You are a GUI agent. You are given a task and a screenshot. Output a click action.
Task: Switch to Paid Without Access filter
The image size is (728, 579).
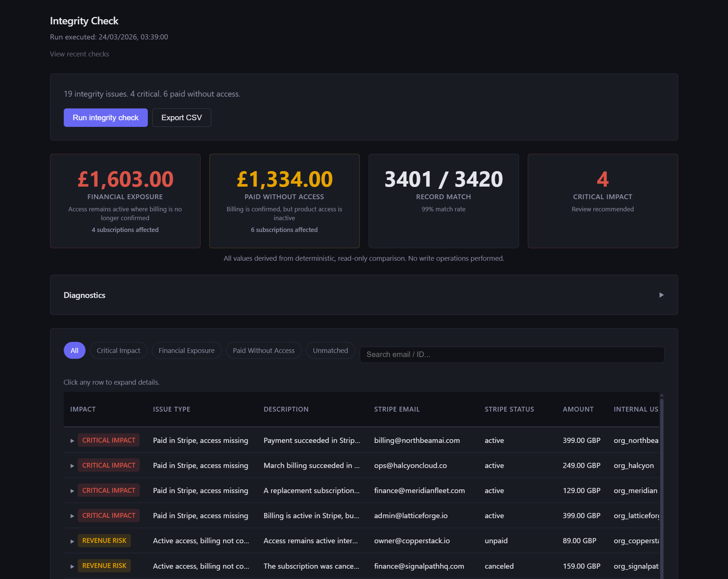264,350
